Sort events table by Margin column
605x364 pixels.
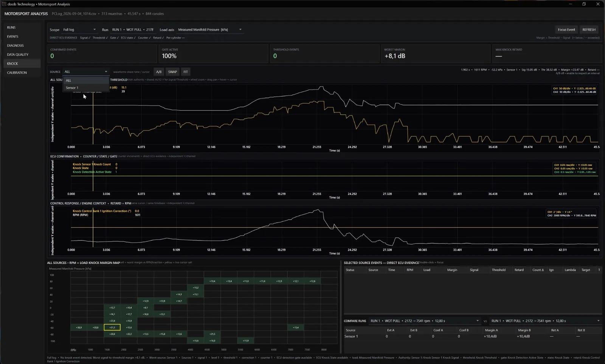(x=452, y=270)
